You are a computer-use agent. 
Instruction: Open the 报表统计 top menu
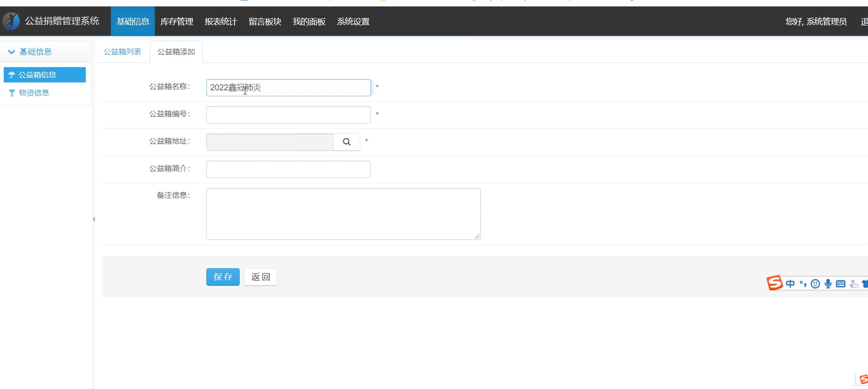[x=221, y=21]
